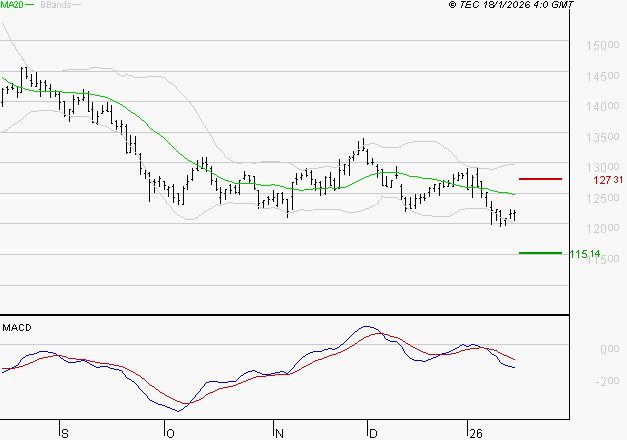Select the S month marker on time axis

[x=65, y=433]
